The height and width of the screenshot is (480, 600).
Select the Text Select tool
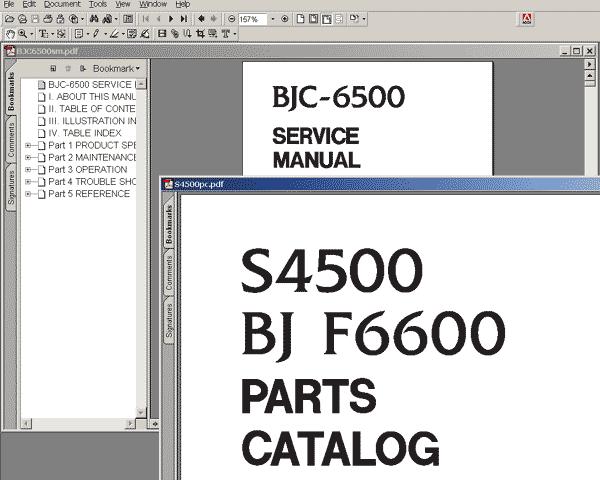tap(43, 34)
